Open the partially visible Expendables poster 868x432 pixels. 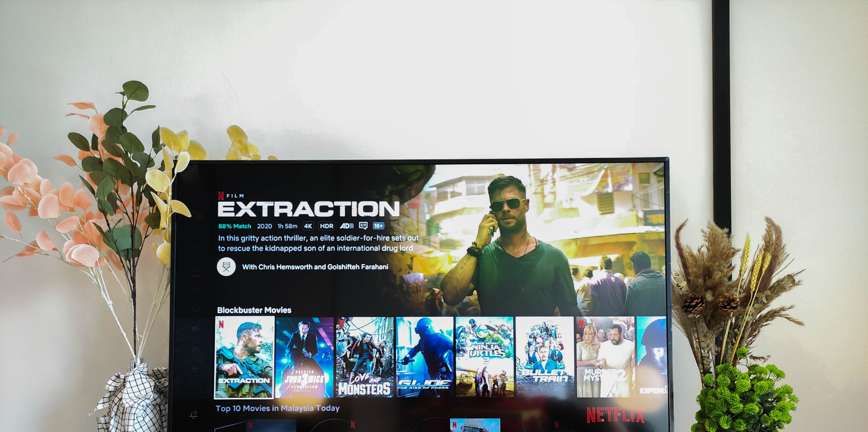click(x=652, y=356)
